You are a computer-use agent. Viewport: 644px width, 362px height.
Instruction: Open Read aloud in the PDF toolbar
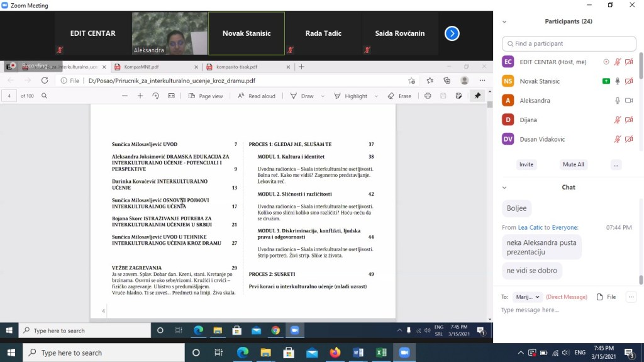(257, 96)
